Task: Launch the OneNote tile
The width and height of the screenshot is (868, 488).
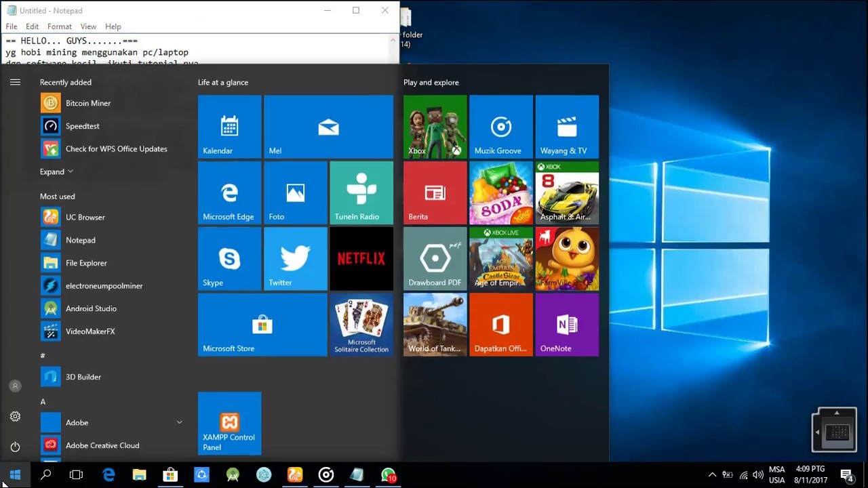Action: click(567, 325)
